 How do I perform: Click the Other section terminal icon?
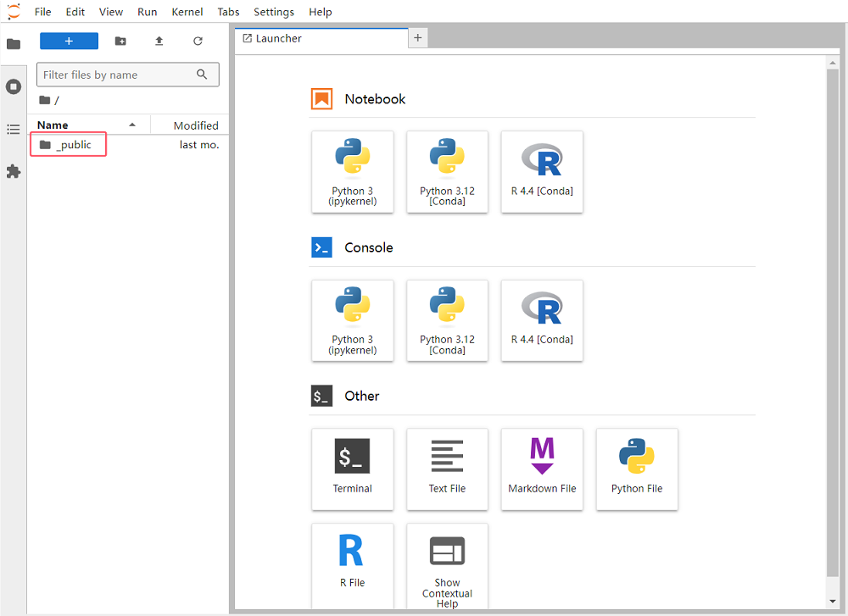click(x=321, y=396)
